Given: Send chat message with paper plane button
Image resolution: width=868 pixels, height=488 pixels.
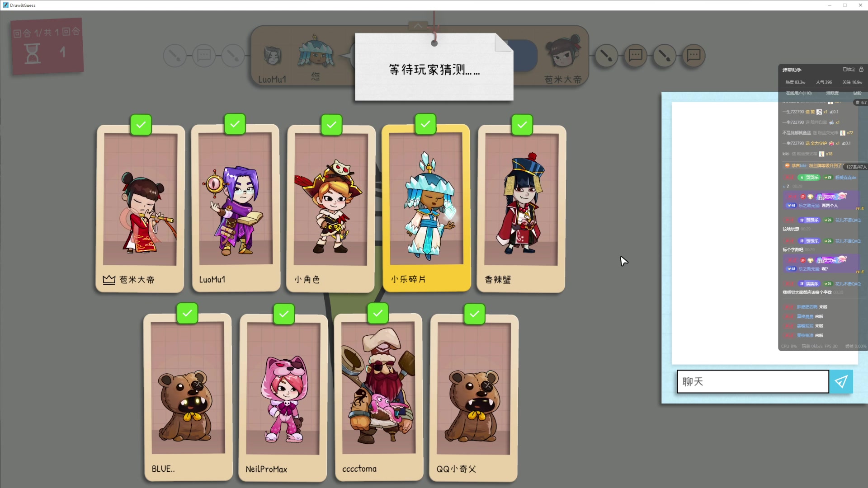Looking at the screenshot, I should pyautogui.click(x=841, y=382).
